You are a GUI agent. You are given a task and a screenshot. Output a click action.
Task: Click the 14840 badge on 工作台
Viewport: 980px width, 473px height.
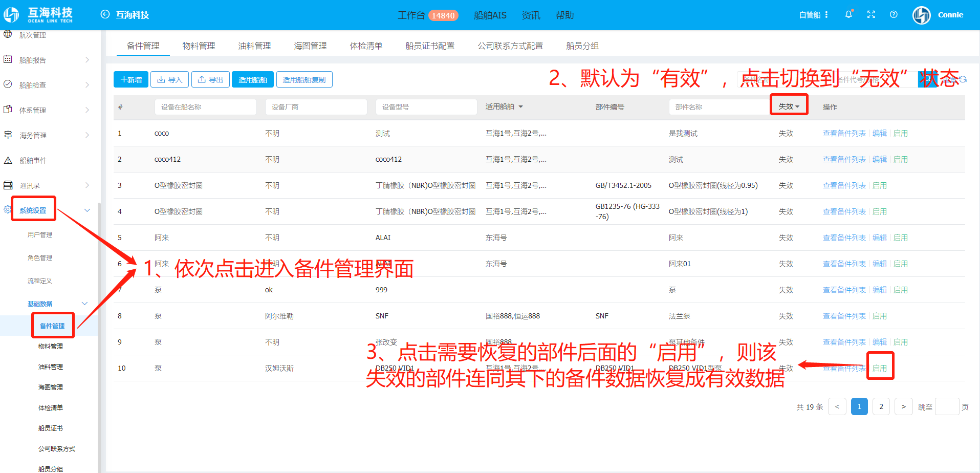[x=443, y=15]
